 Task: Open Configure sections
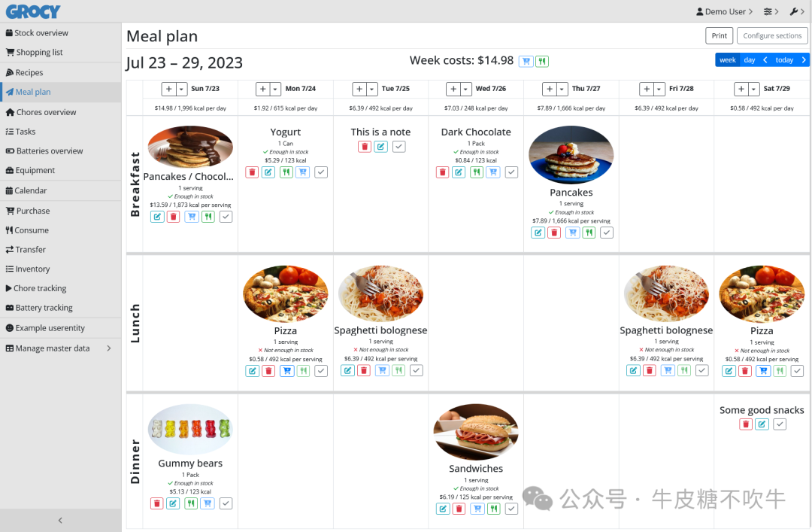click(x=772, y=36)
